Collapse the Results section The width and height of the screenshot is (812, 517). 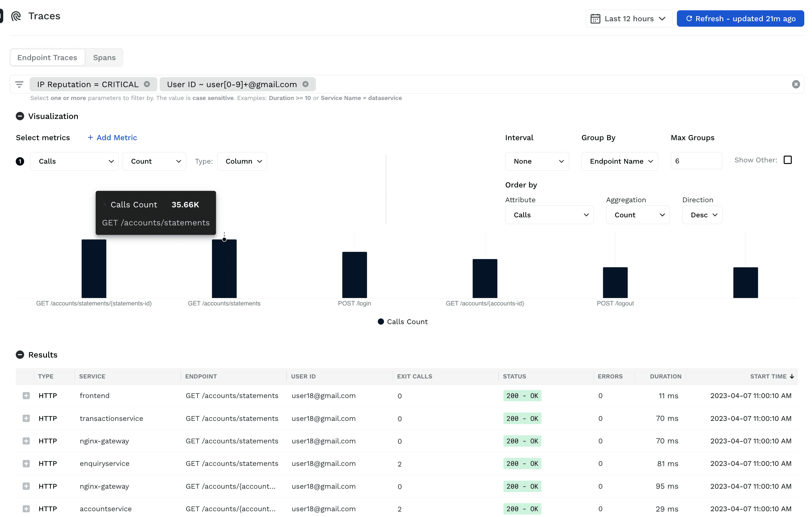(x=20, y=355)
